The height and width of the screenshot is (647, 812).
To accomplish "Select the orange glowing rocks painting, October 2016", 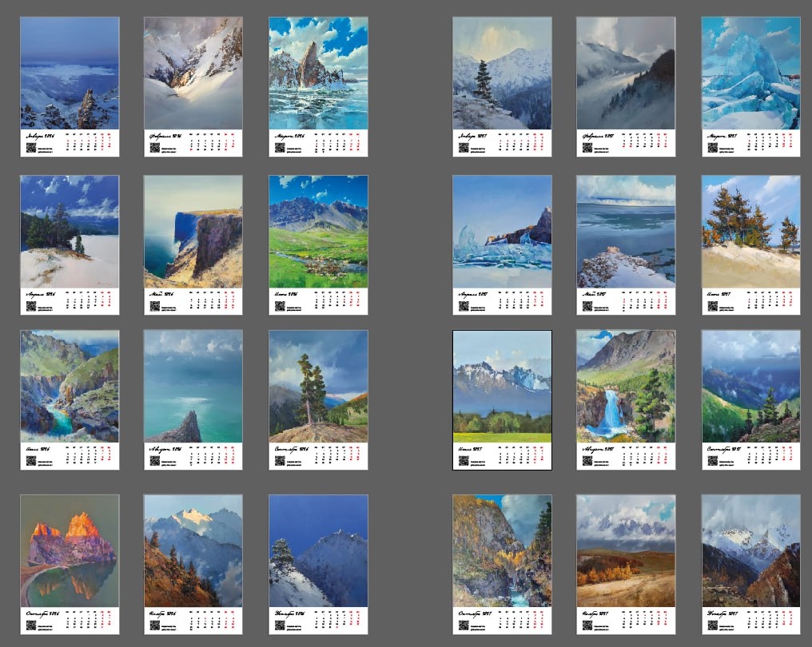I will pos(69,550).
